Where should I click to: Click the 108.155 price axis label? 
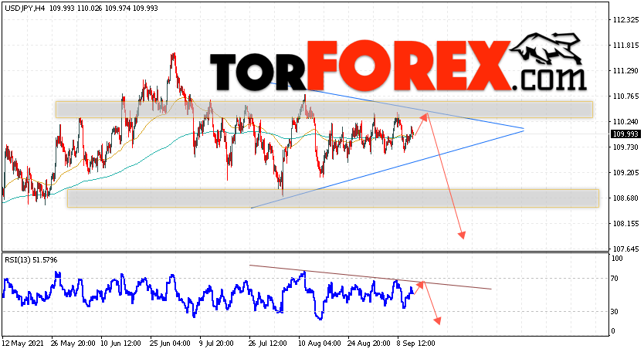(625, 224)
